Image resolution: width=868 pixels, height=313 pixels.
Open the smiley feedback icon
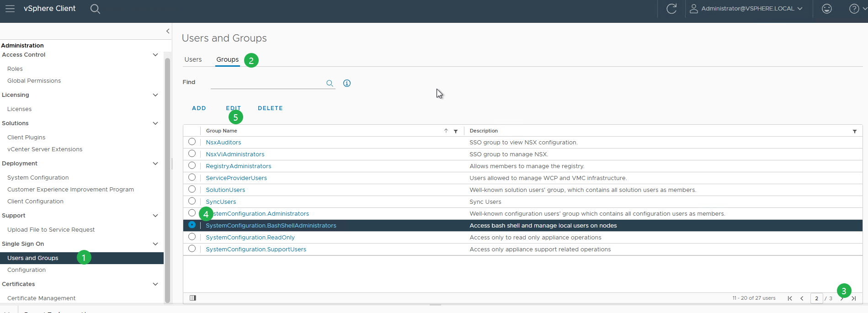[826, 9]
